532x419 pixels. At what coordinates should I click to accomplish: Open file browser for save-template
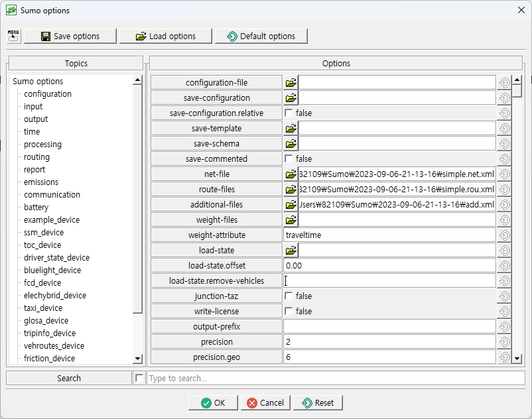pyautogui.click(x=291, y=128)
